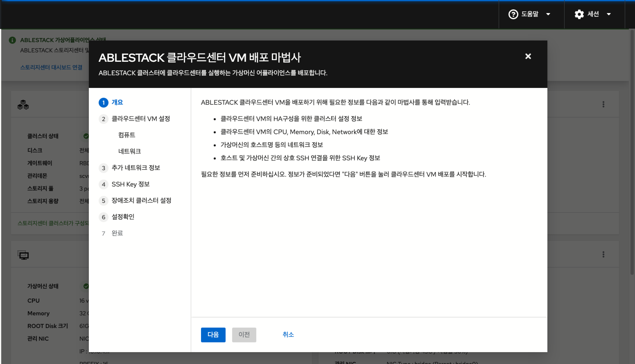
Task: Select the 추가 네트워크 정보 step
Action: 136,168
